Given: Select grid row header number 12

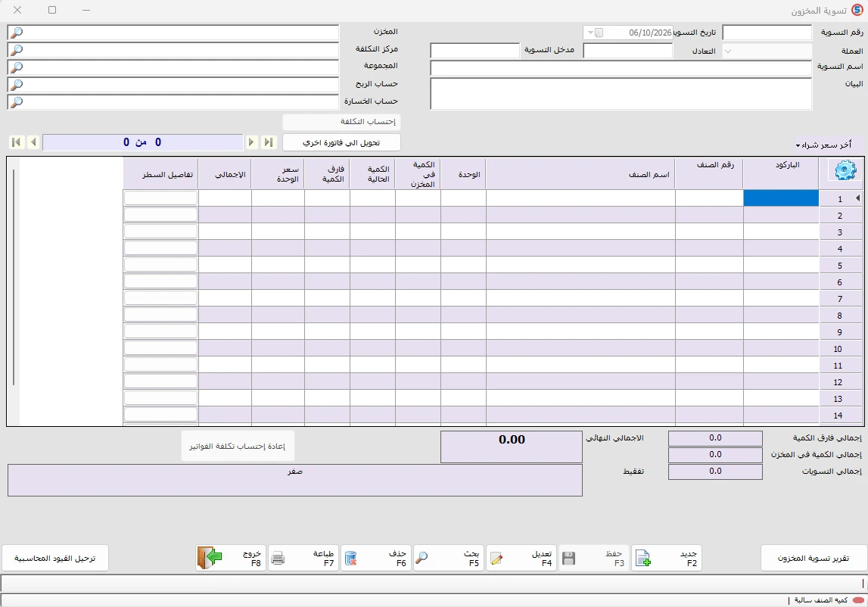Looking at the screenshot, I should pos(840,382).
